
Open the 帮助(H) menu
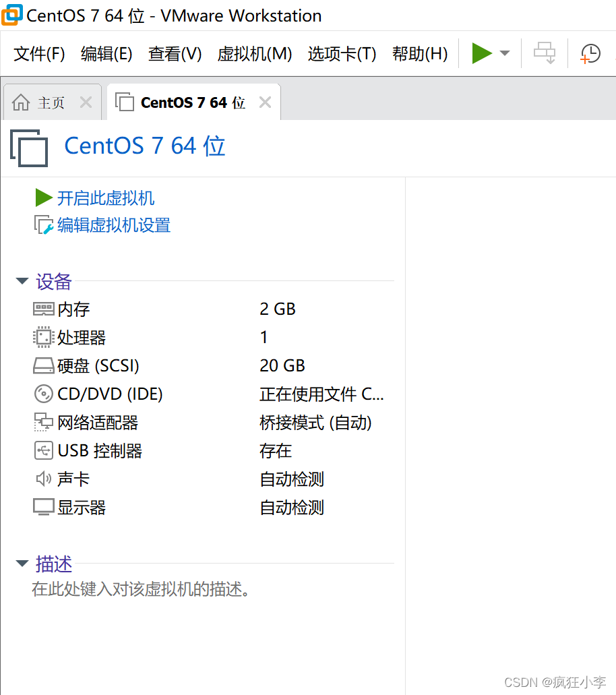click(x=420, y=54)
